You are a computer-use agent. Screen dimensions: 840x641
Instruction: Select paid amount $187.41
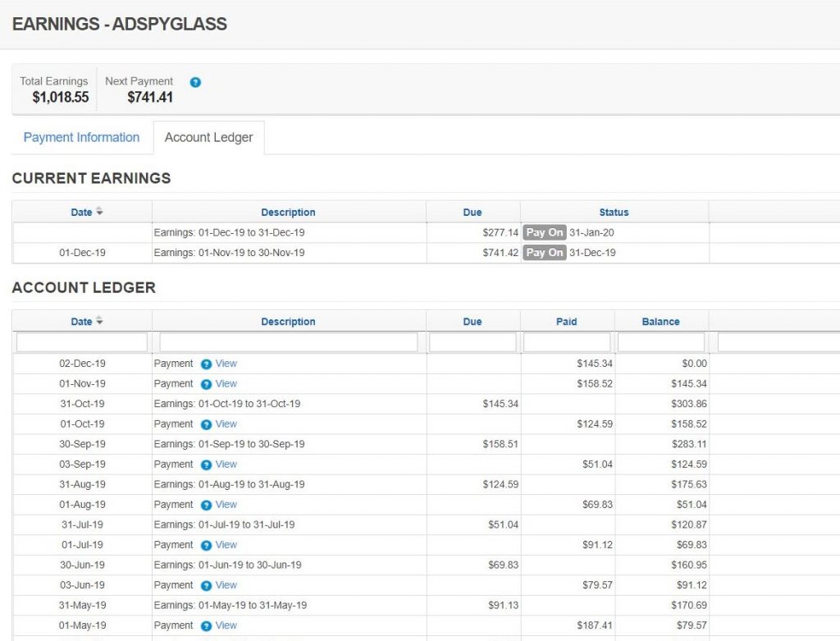point(595,625)
